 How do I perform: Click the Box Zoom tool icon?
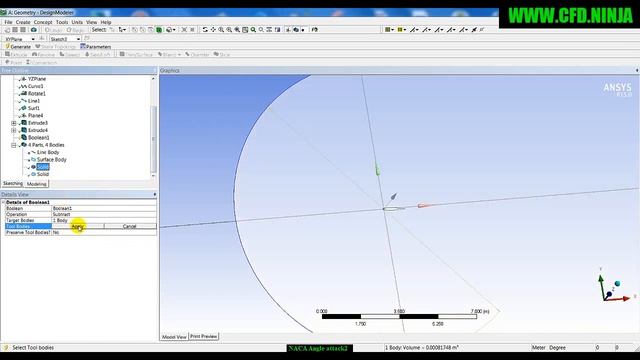(229, 30)
